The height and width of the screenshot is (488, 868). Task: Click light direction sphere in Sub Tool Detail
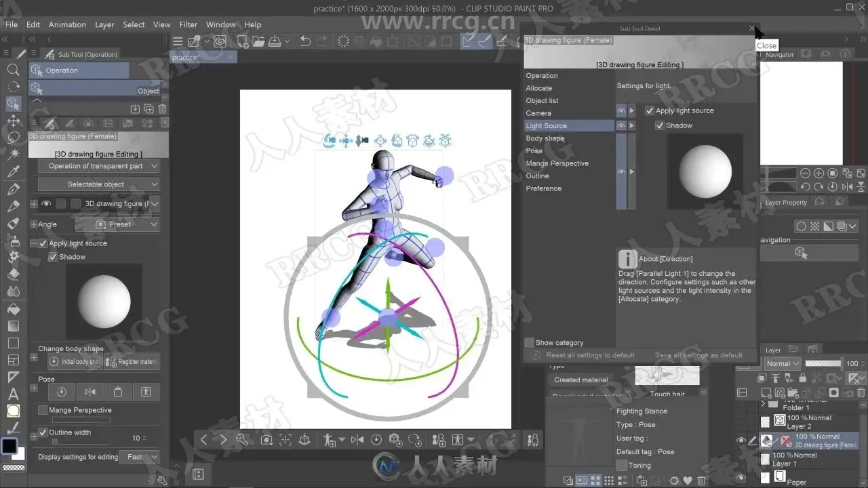[x=705, y=170]
